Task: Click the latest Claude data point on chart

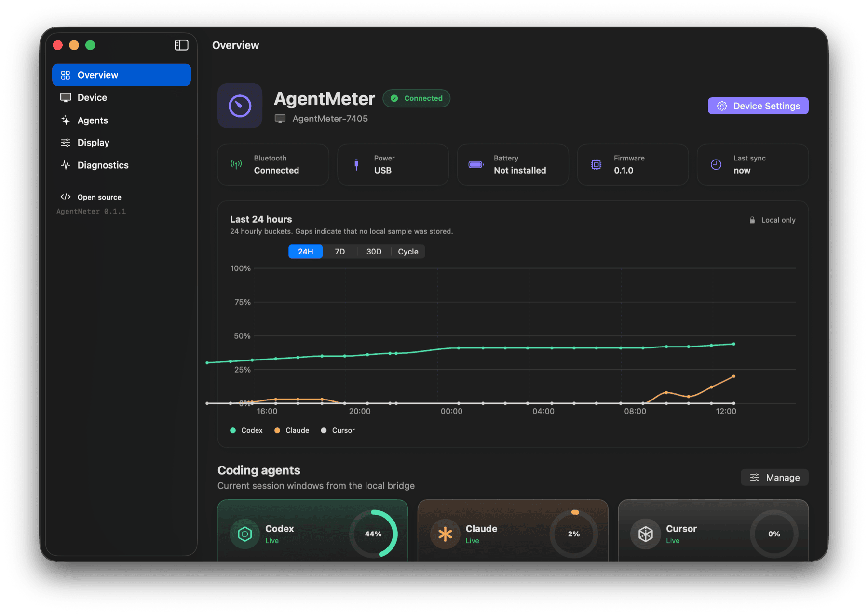Action: pos(734,376)
